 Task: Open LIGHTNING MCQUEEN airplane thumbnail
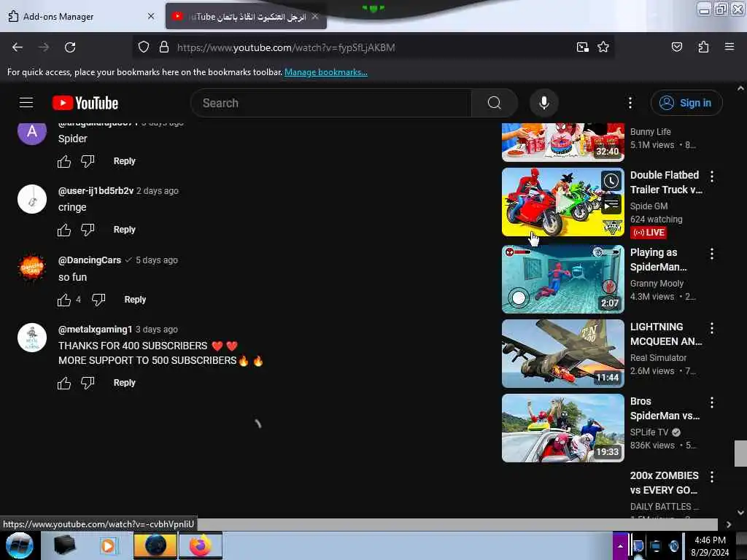click(x=562, y=354)
